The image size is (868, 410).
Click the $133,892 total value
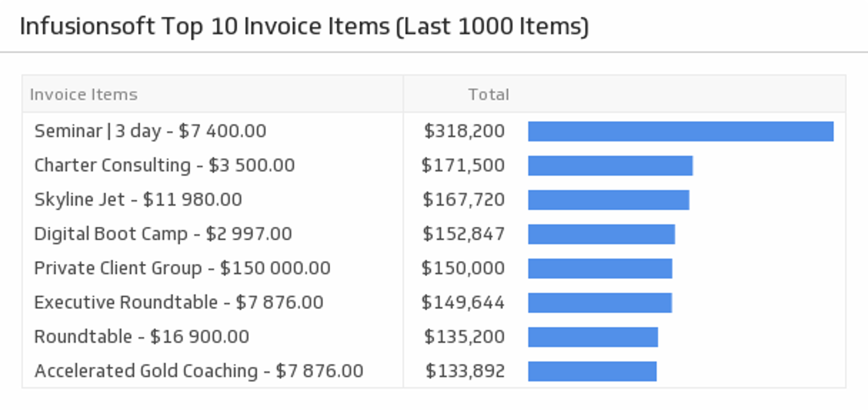[465, 371]
